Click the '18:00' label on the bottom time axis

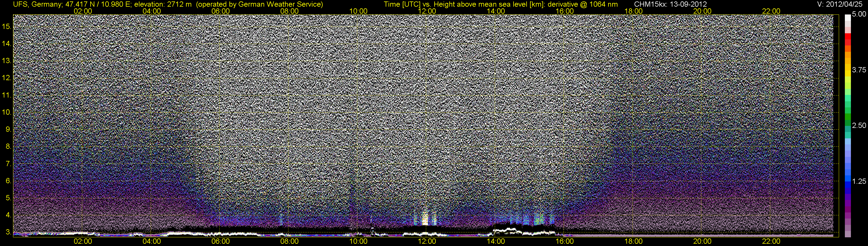[633, 241]
